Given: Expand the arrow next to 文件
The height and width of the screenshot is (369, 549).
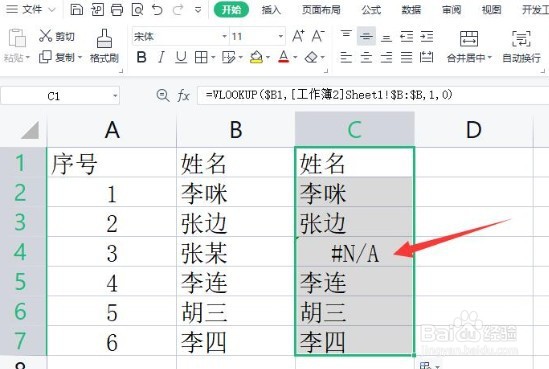Looking at the screenshot, I should (52, 10).
